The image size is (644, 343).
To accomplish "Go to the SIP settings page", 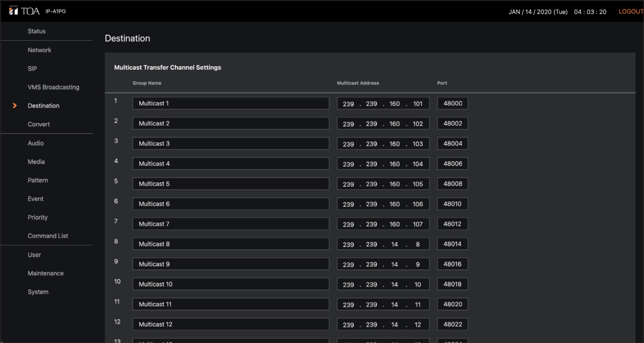I will (32, 69).
